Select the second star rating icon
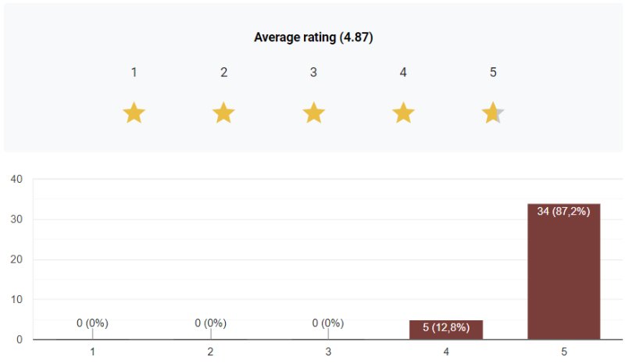This screenshot has height=364, width=625. [x=224, y=113]
